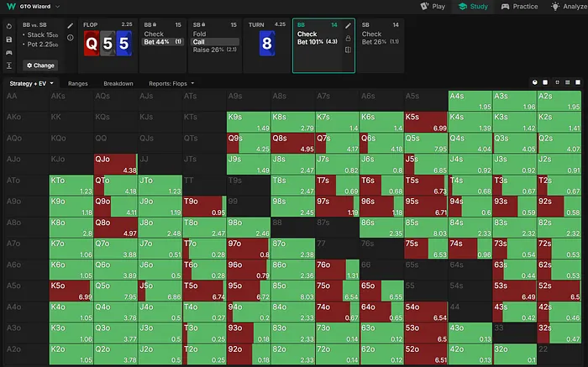Click the gamepad practice icon in left sidebar
Screen dimensions: 588x367
click(x=8, y=51)
